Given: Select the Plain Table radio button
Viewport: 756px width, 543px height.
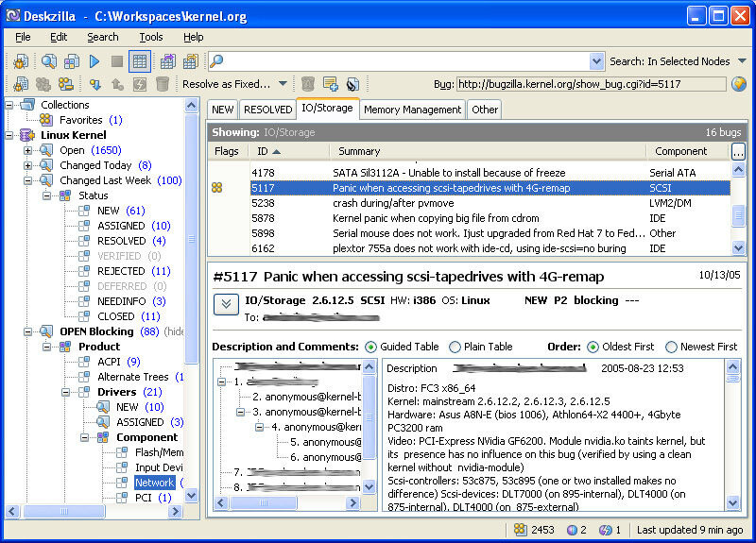Looking at the screenshot, I should pos(455,347).
